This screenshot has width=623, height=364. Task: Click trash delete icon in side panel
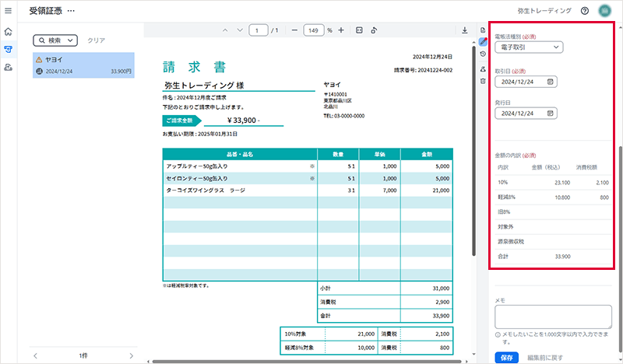[x=483, y=81]
